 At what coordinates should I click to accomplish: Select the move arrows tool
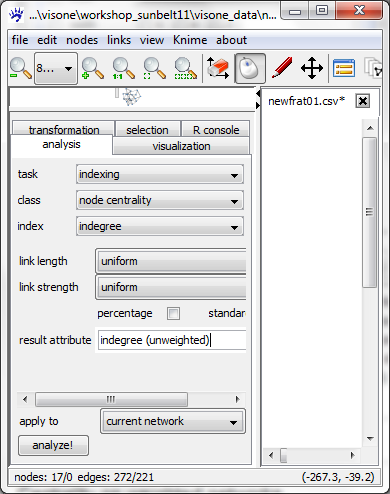tap(312, 68)
